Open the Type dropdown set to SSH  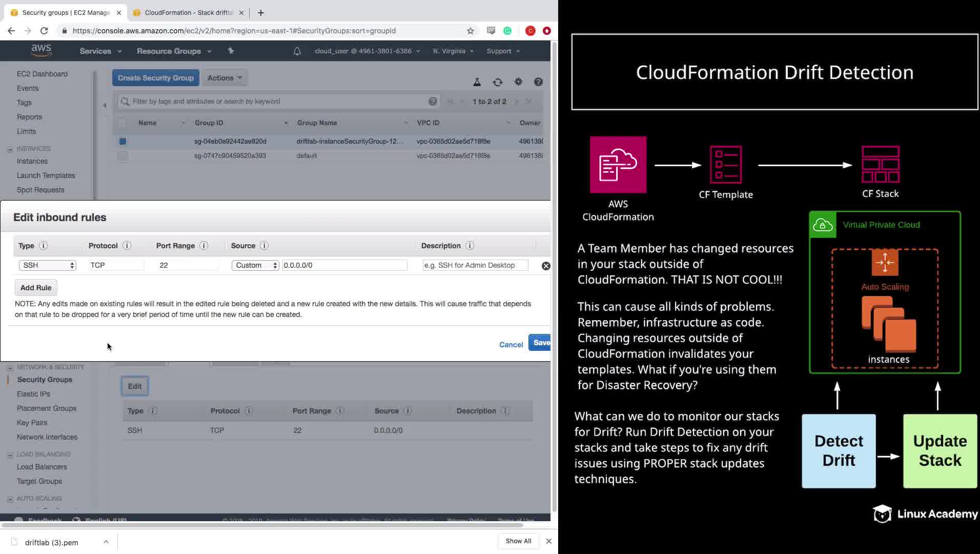tap(48, 265)
